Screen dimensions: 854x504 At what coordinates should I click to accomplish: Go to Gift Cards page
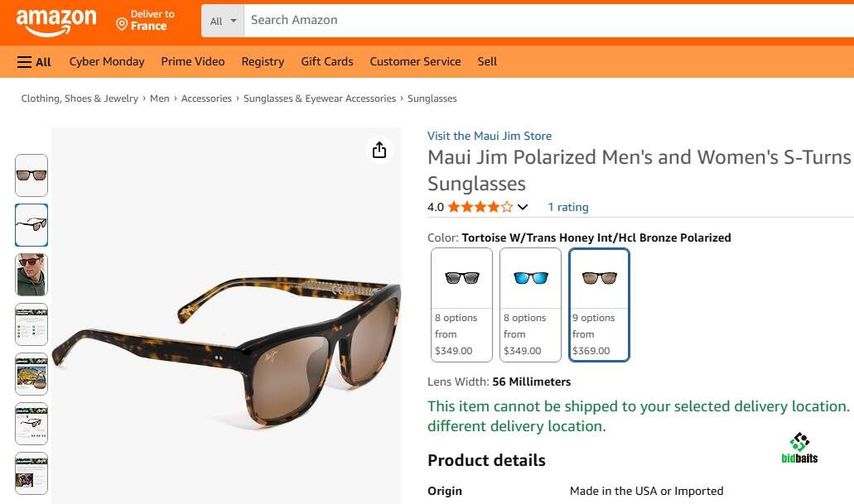pyautogui.click(x=327, y=62)
